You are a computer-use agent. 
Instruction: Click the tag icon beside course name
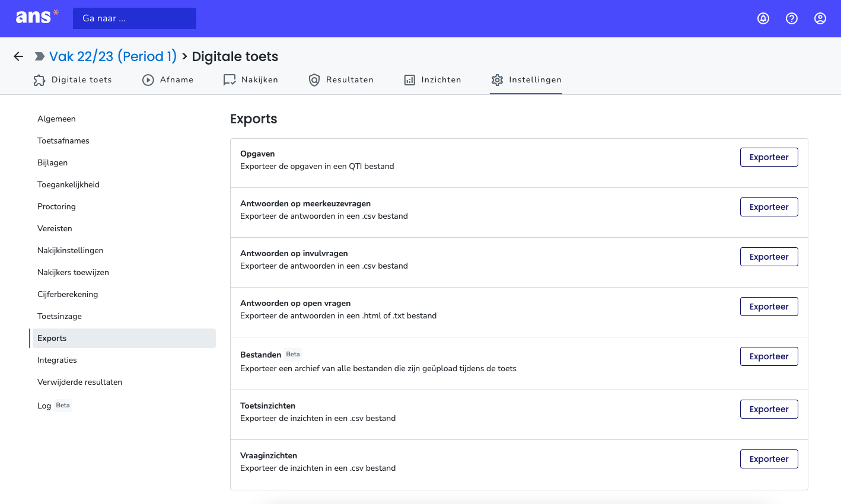(40, 56)
